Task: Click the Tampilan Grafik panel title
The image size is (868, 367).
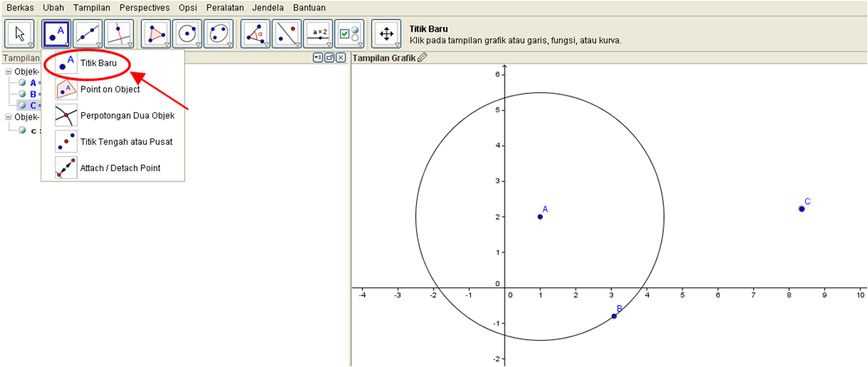Action: point(384,57)
